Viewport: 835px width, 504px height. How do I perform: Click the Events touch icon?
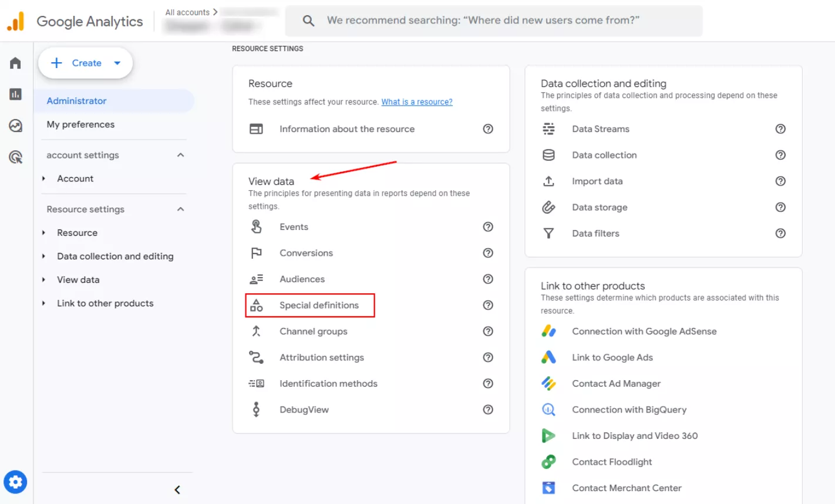pyautogui.click(x=256, y=226)
